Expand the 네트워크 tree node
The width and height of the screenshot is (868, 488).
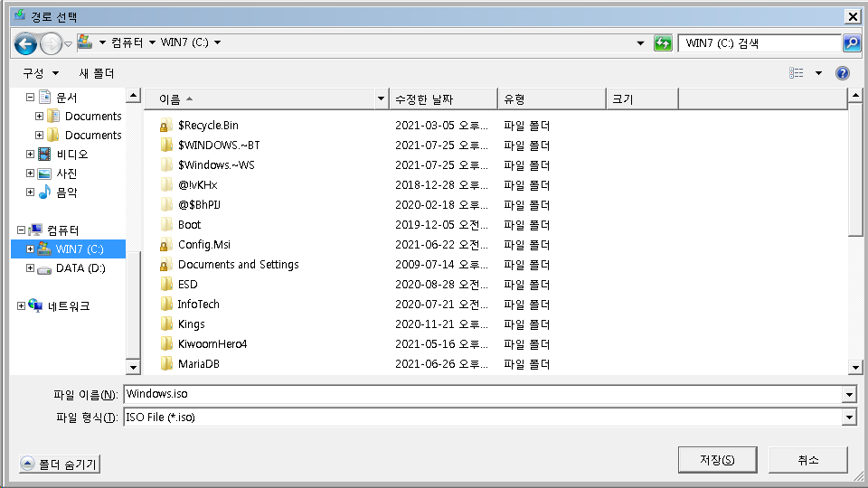coord(21,305)
